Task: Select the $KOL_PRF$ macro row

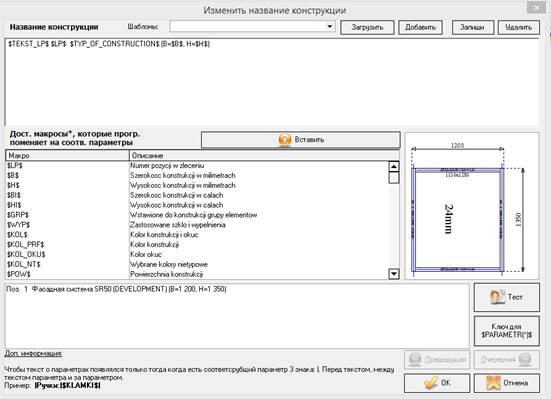Action: [197, 244]
